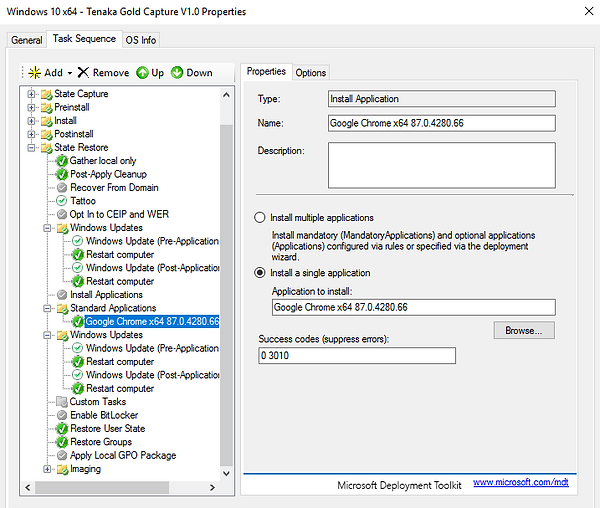Expand the Install group node
Viewport: 600px width, 508px height.
pos(31,121)
